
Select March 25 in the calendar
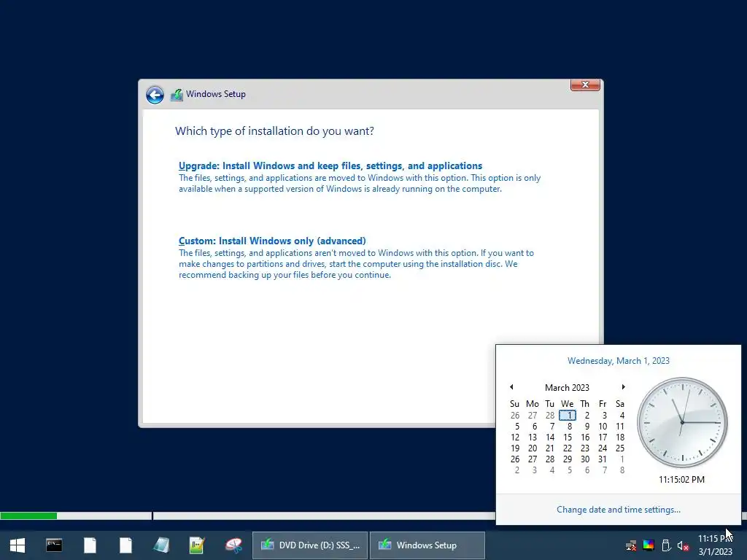tap(620, 448)
